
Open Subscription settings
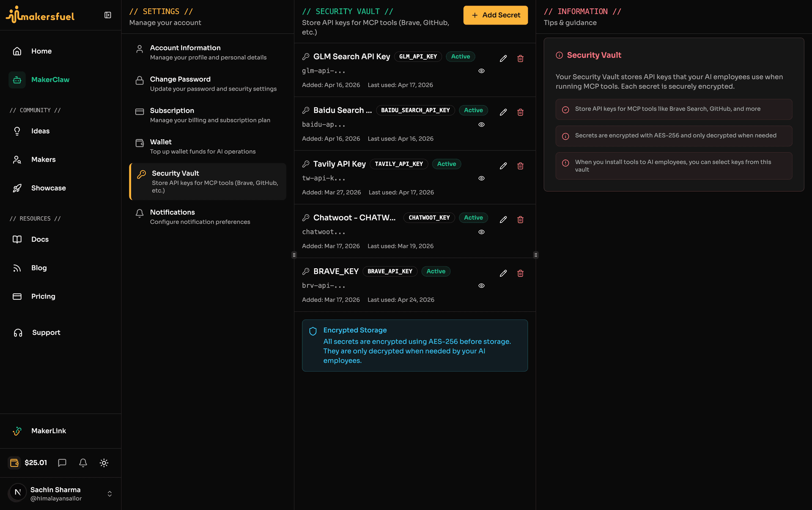click(x=208, y=115)
